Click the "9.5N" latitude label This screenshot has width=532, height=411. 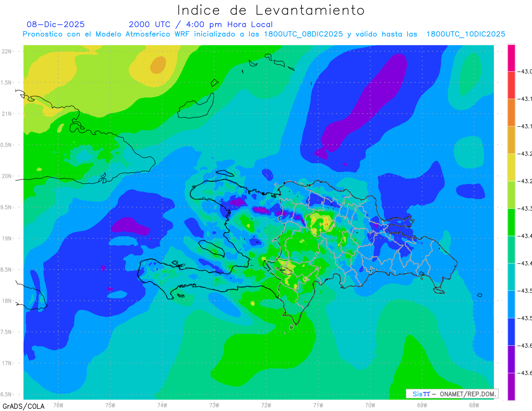(x=7, y=207)
